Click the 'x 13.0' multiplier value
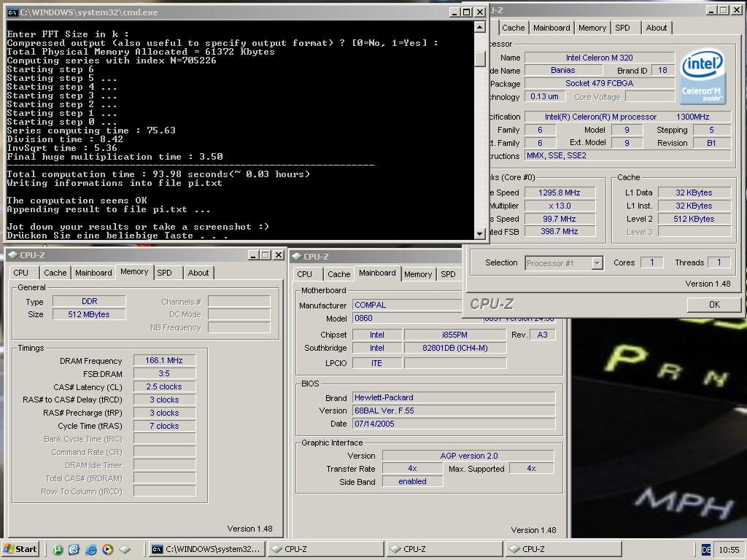This screenshot has height=560, width=747. click(560, 206)
